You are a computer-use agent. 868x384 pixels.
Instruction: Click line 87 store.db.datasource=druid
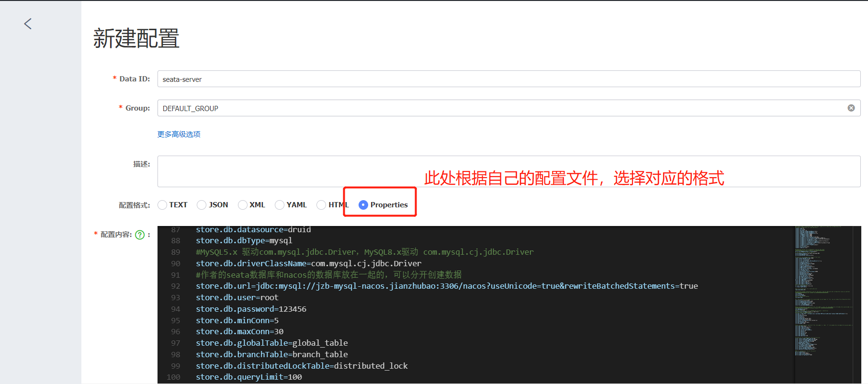coord(253,229)
